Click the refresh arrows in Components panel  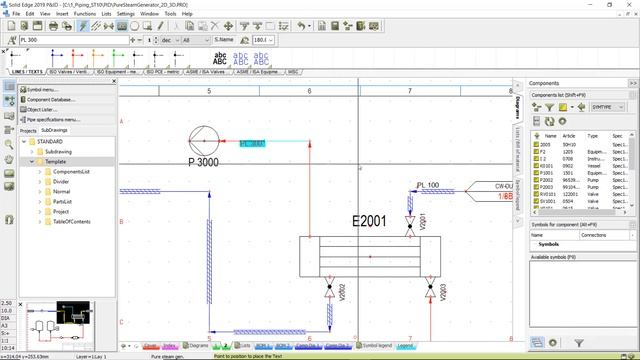pyautogui.click(x=549, y=121)
